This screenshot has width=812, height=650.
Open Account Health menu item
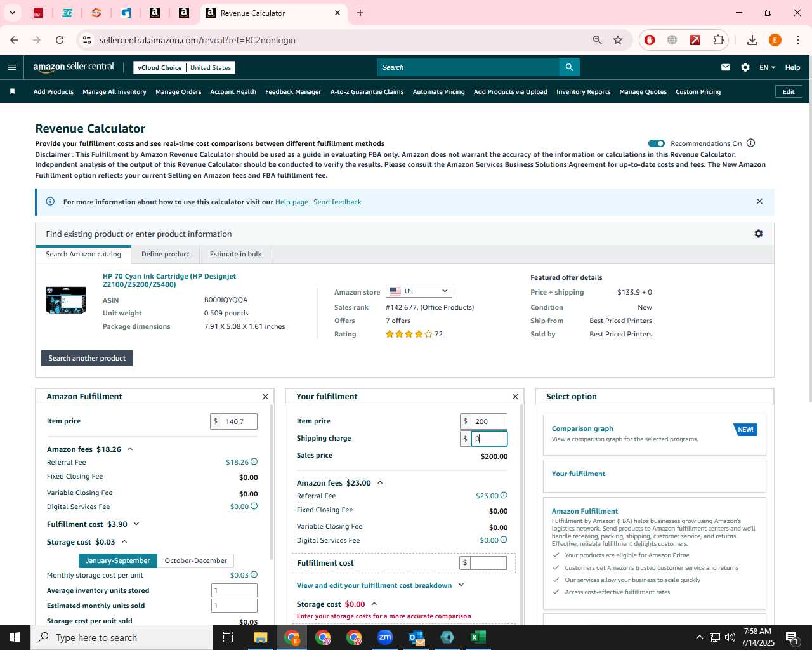tap(233, 91)
